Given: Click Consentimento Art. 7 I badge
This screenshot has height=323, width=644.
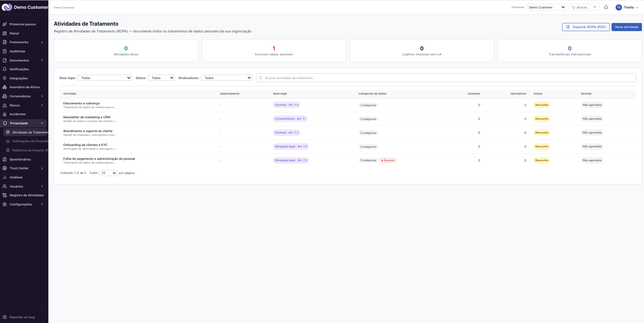Looking at the screenshot, I should [x=290, y=119].
